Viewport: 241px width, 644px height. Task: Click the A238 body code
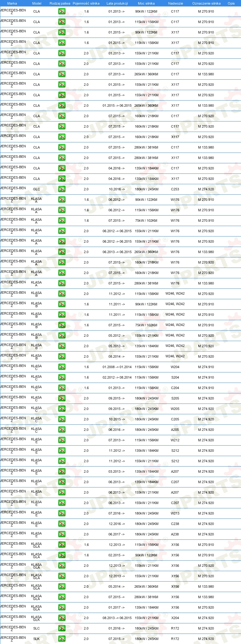pyautogui.click(x=175, y=534)
